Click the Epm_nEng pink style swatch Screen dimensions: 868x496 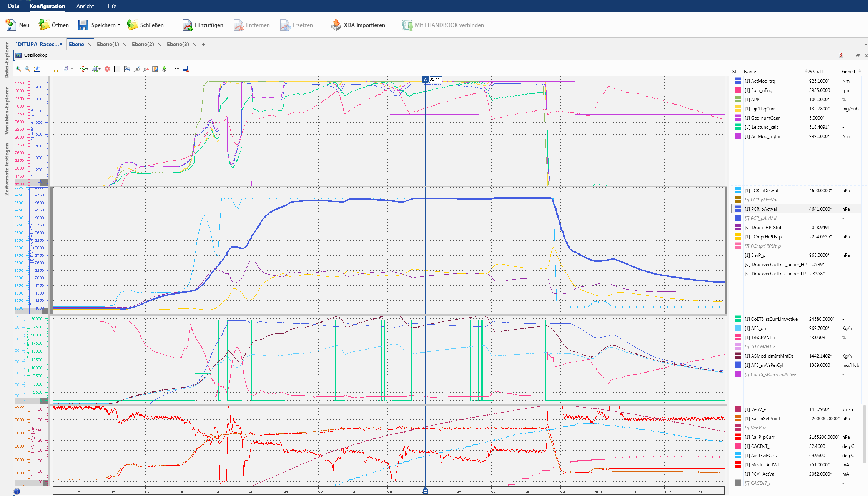pyautogui.click(x=738, y=90)
